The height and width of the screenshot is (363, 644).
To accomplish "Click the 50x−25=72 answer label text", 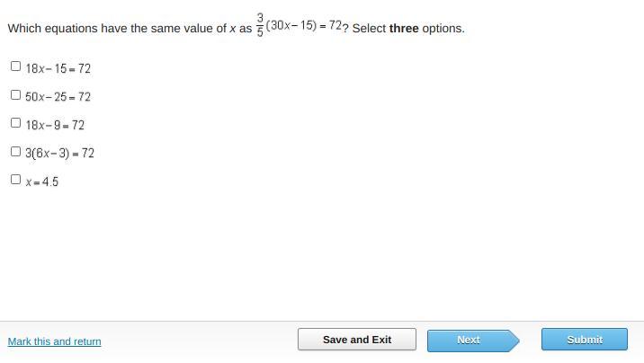I will click(58, 97).
